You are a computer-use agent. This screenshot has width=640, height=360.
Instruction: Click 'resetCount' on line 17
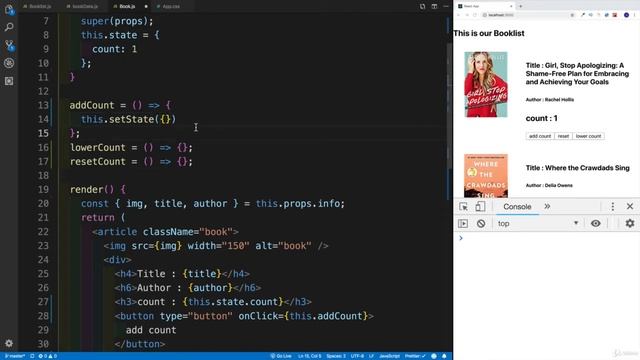tap(98, 162)
